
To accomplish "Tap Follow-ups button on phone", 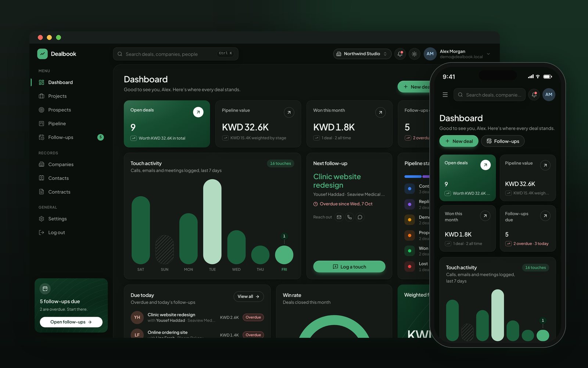I will [502, 141].
